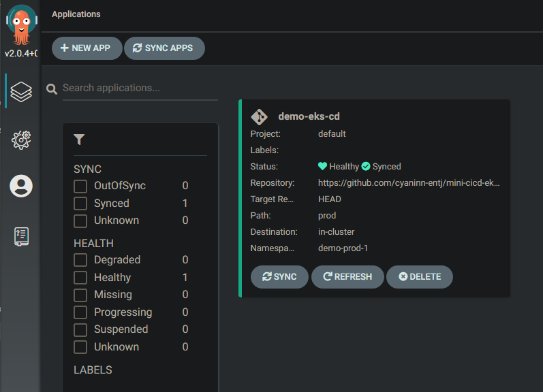Click the 'Path:' field label
Image resolution: width=543 pixels, height=392 pixels.
[260, 216]
